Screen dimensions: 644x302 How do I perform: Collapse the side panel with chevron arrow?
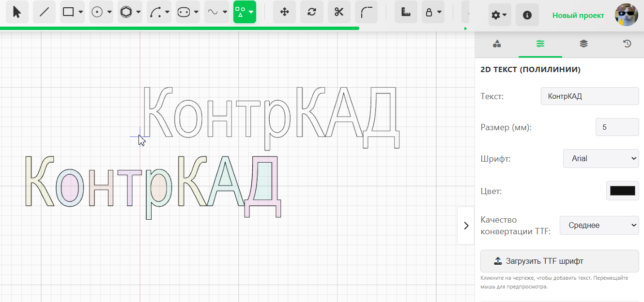click(466, 226)
